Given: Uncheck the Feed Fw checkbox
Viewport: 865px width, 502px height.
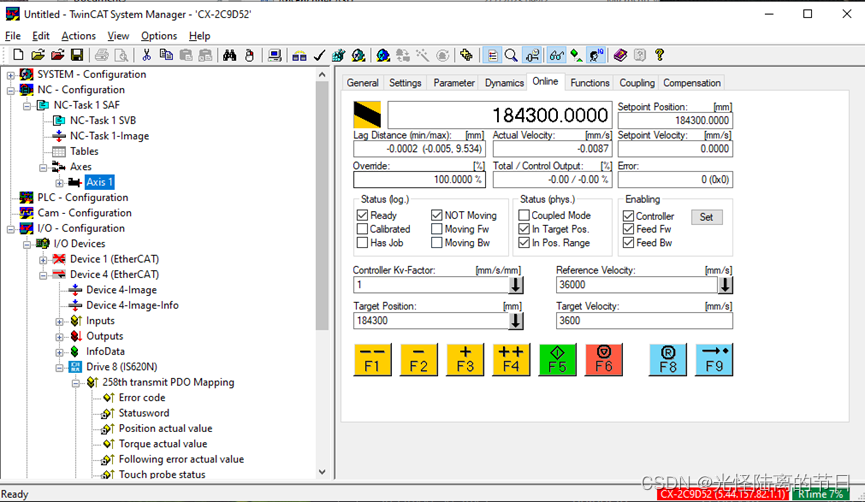Looking at the screenshot, I should 628,229.
